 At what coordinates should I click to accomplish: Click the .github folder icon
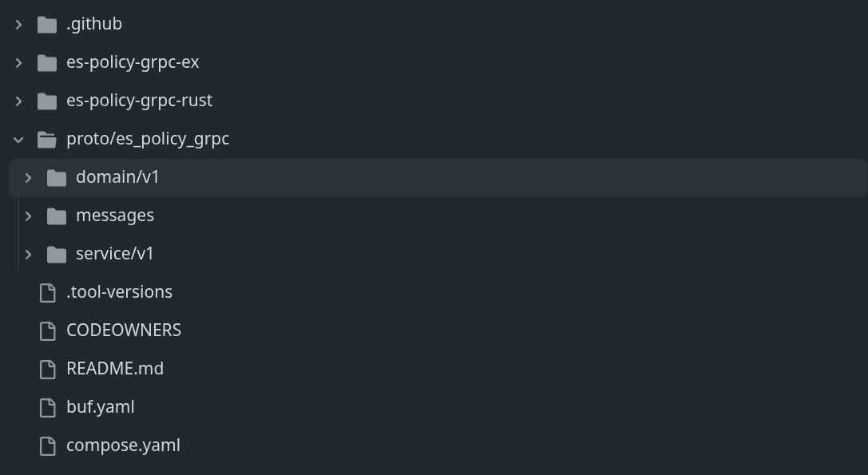(47, 24)
